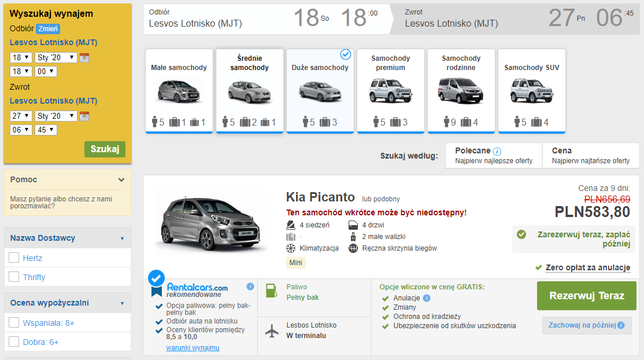
Task: Click the Zmień button next to Odbiór
Action: [48, 29]
